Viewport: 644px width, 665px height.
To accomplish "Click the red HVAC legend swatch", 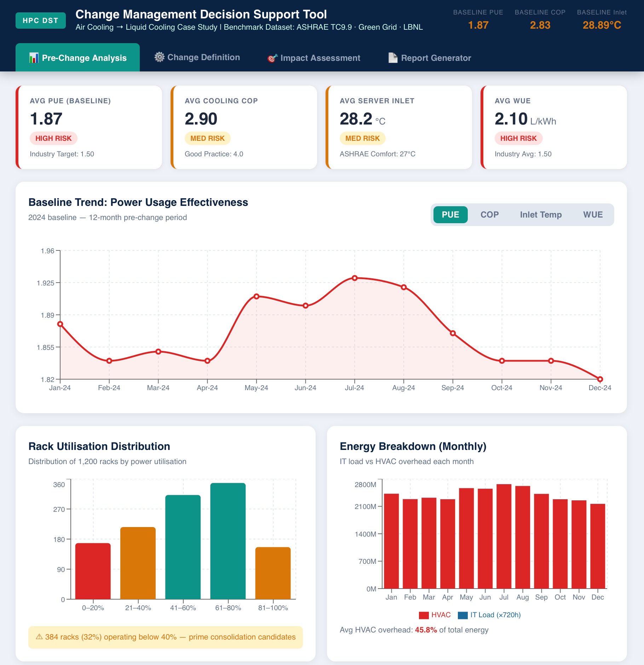I will pos(424,615).
